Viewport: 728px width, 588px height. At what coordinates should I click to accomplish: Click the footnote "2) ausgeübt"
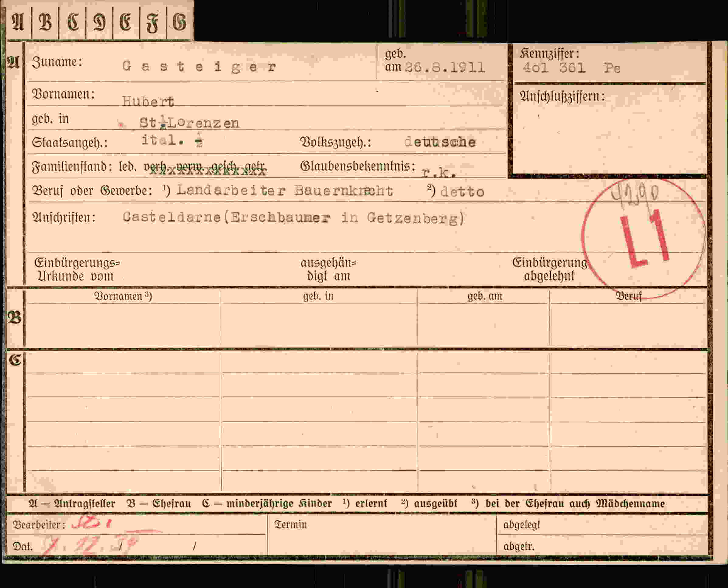pyautogui.click(x=429, y=504)
